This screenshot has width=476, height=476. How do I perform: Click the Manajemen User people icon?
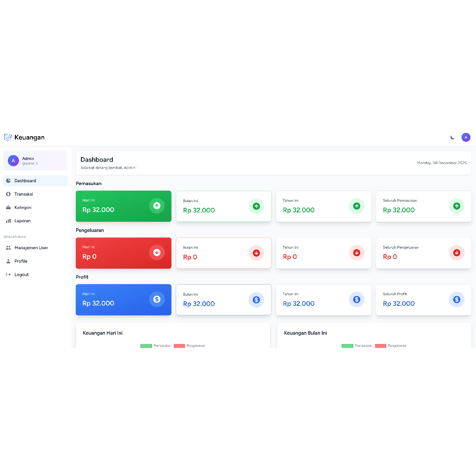click(x=8, y=248)
